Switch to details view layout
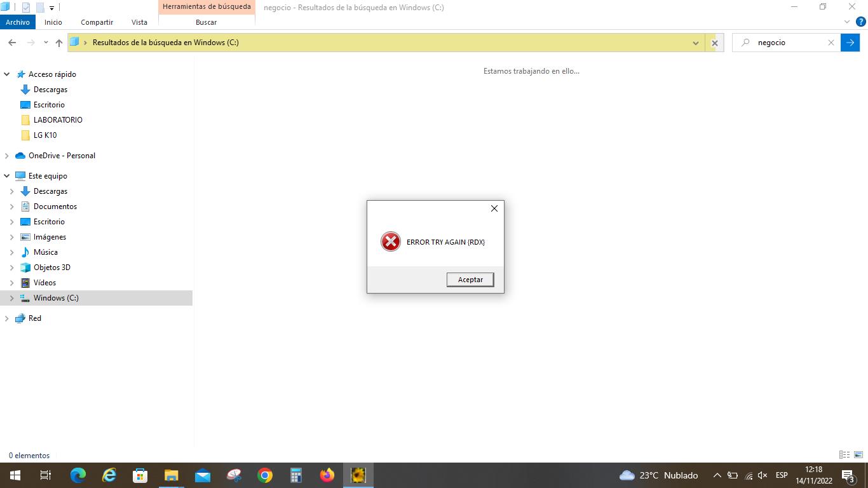This screenshot has width=868, height=488. click(x=844, y=455)
